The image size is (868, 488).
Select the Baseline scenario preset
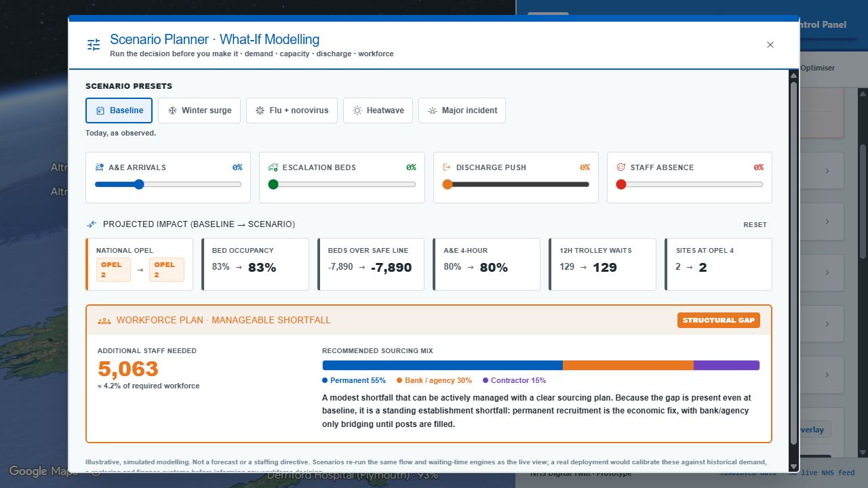click(x=119, y=110)
